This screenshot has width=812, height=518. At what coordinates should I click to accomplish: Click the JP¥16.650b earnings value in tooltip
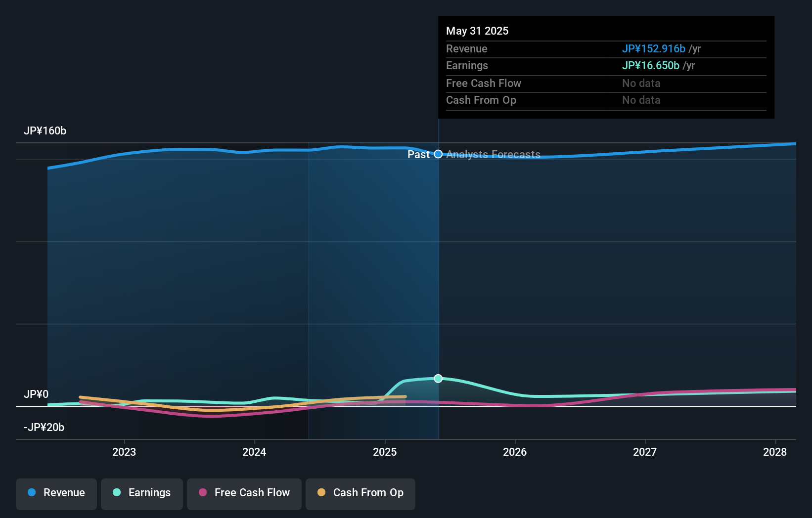(x=651, y=66)
